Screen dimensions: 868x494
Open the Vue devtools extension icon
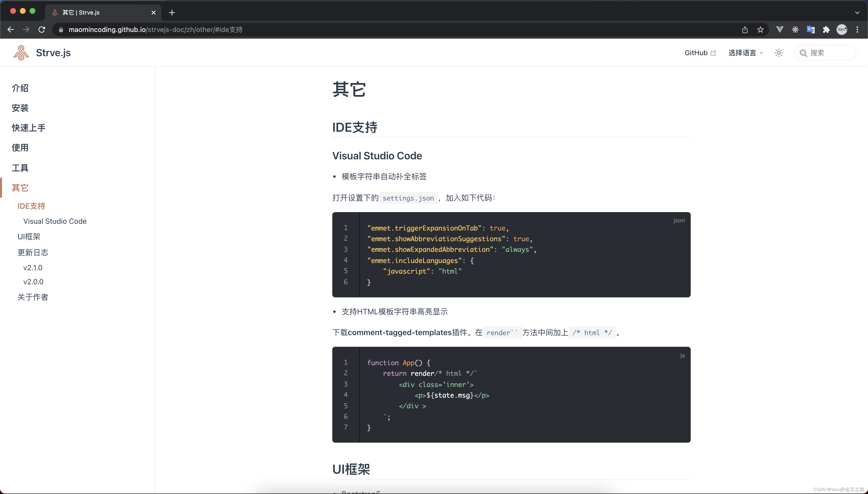[779, 30]
